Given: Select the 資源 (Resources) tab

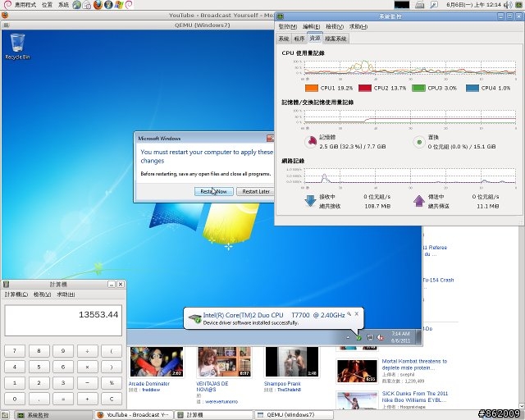Looking at the screenshot, I should [315, 38].
